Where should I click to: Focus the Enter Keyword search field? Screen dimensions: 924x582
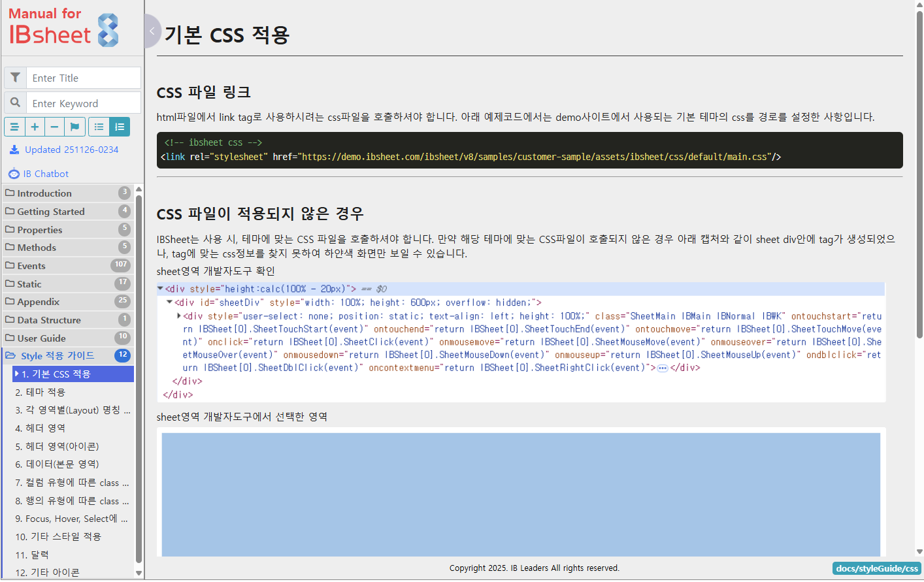click(x=83, y=103)
